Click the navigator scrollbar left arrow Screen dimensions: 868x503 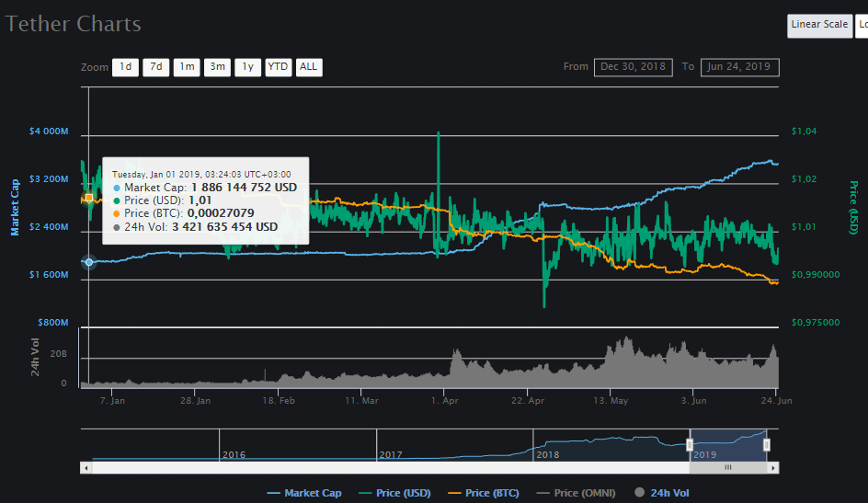point(86,467)
